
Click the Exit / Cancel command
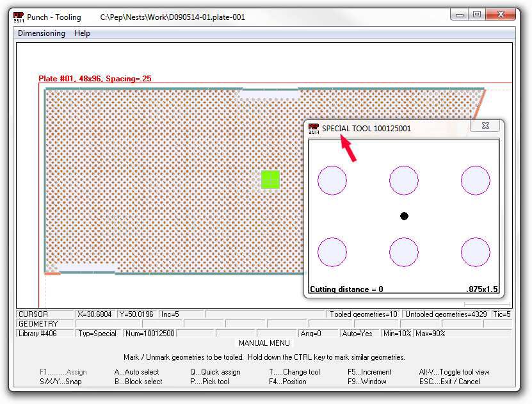click(449, 382)
